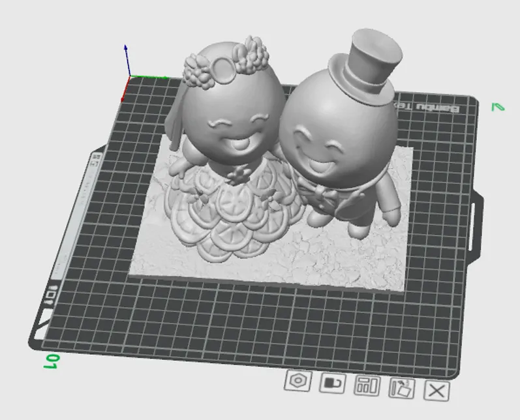This screenshot has height=420, width=520.
Task: Click the green plate number 01
Action: pyautogui.click(x=52, y=361)
